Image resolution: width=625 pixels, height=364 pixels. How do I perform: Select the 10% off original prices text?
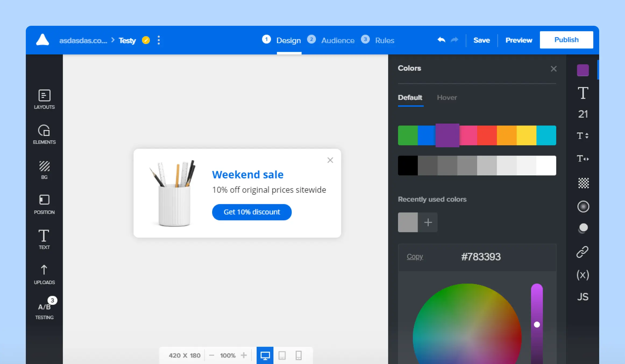(269, 190)
